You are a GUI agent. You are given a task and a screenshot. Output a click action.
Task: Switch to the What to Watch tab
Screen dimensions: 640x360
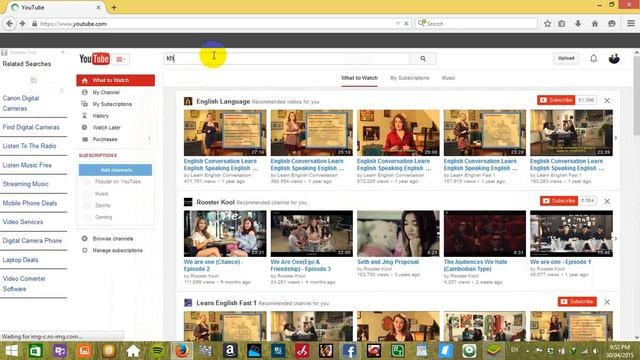pos(359,78)
